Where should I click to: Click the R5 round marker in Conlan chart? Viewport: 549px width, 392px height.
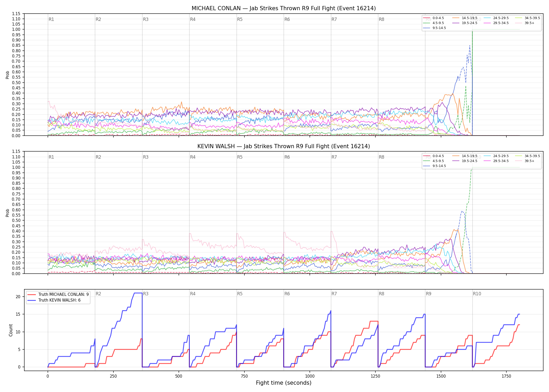[240, 19]
